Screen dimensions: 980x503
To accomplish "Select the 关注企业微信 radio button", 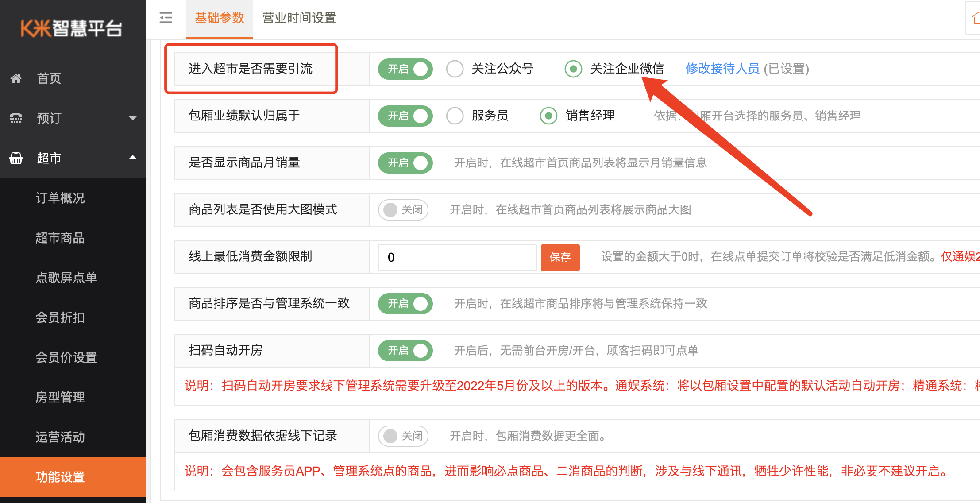I will pos(573,69).
